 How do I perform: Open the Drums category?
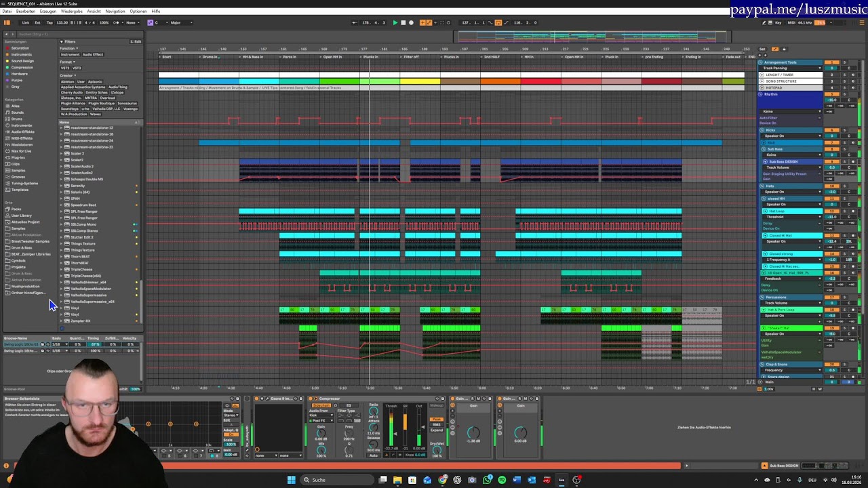pyautogui.click(x=16, y=119)
